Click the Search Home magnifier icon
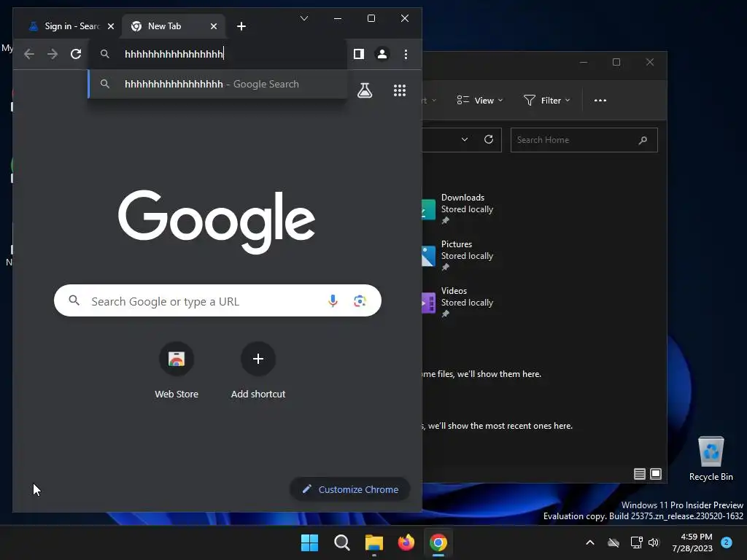Screen dimensions: 747x560 click(643, 140)
